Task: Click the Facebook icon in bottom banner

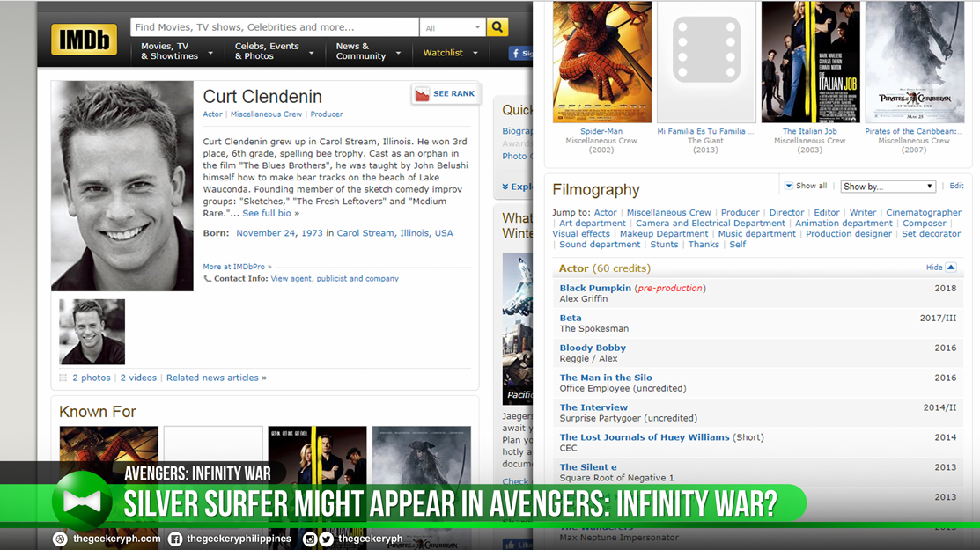Action: point(175,539)
